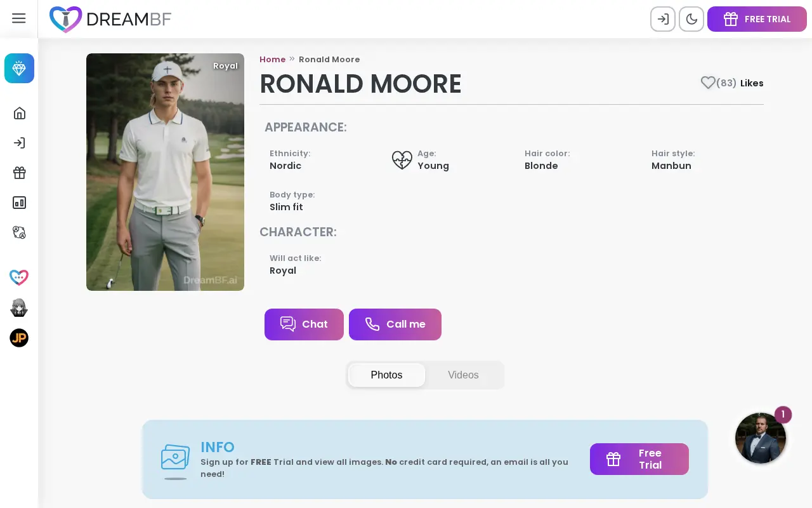Click the INFO banner title
This screenshot has width=812, height=508.
(x=218, y=447)
